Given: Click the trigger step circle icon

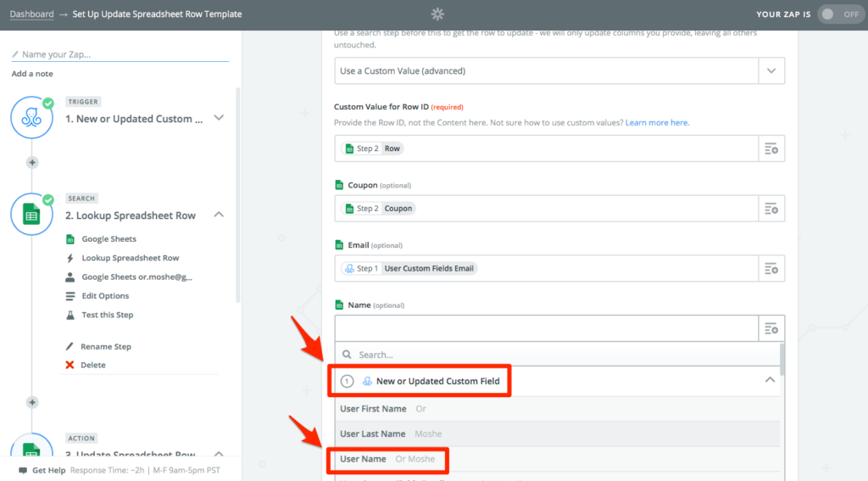Looking at the screenshot, I should (x=32, y=118).
